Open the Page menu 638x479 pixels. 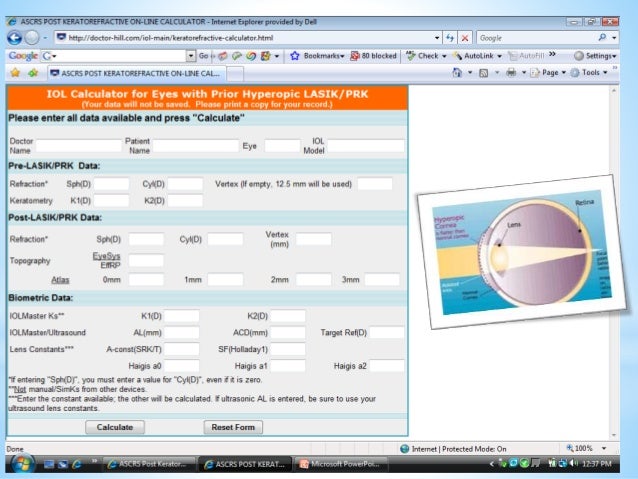point(548,73)
